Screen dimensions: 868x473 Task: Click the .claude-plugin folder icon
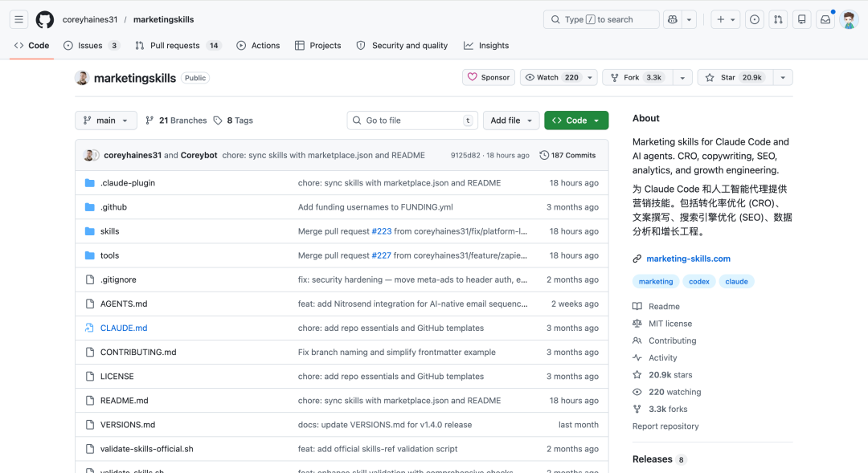90,183
